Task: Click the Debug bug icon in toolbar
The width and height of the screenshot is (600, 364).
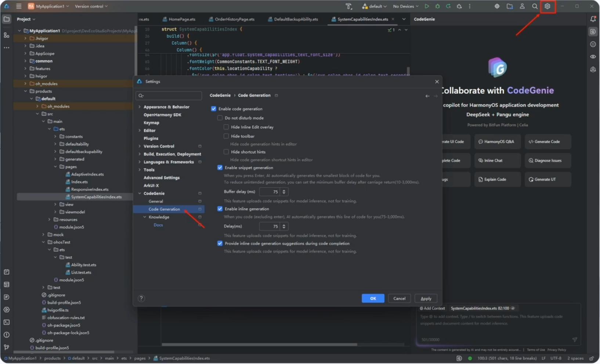Action: click(x=437, y=6)
